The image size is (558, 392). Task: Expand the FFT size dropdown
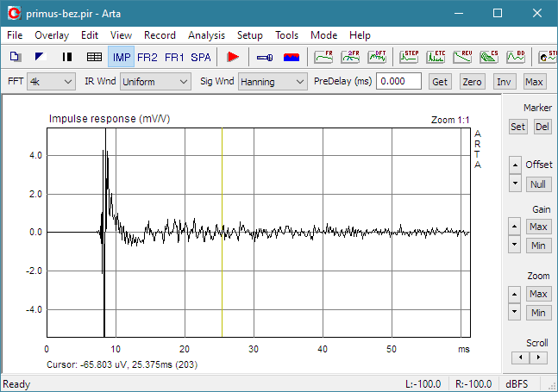tap(51, 82)
